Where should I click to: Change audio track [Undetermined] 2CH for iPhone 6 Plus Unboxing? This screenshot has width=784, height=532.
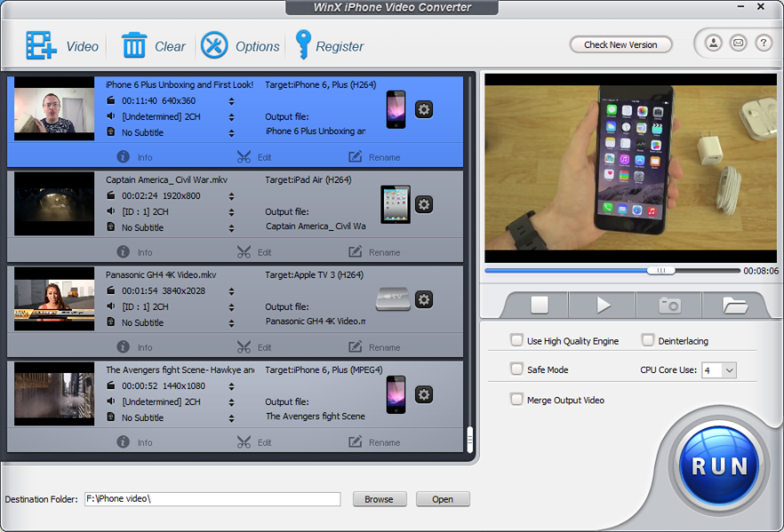(231, 117)
